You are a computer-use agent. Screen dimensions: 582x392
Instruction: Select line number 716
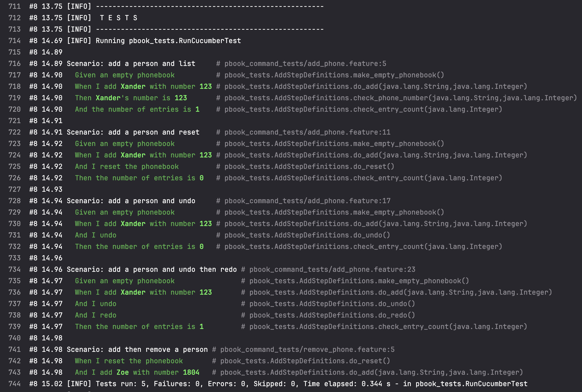[14, 64]
